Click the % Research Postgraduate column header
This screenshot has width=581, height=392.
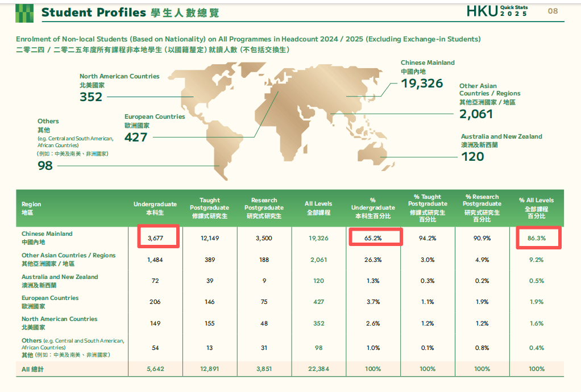pos(482,208)
